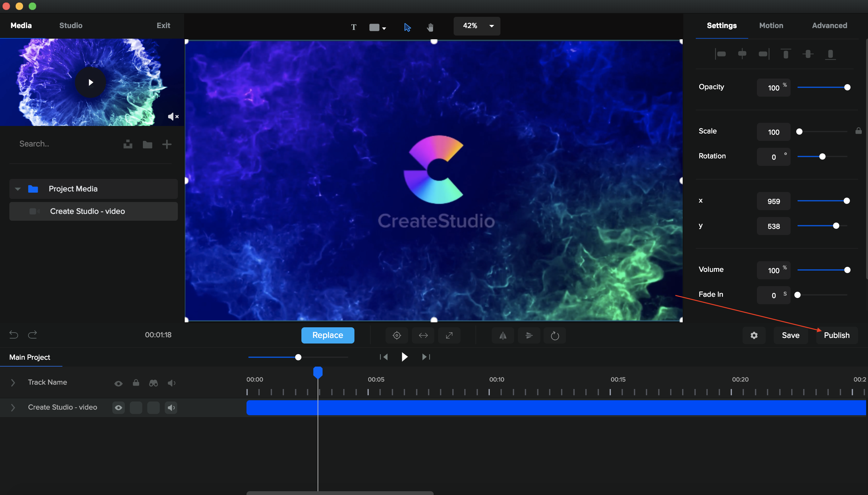868x495 pixels.
Task: Click the Save button
Action: click(x=790, y=335)
